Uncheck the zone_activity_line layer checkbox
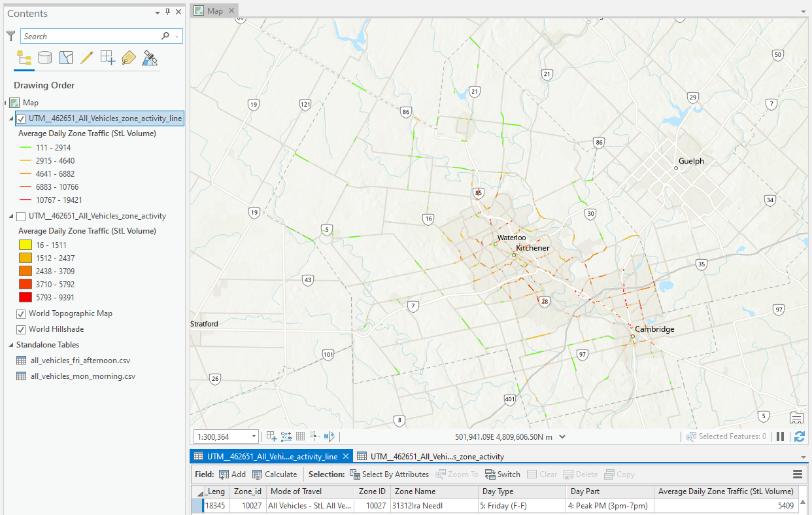The image size is (812, 515). point(21,119)
